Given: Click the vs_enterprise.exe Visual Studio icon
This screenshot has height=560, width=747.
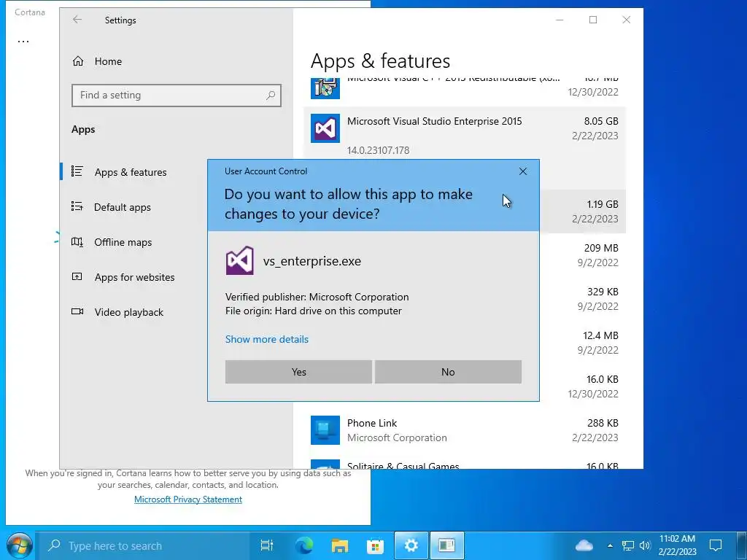Looking at the screenshot, I should pos(239,260).
